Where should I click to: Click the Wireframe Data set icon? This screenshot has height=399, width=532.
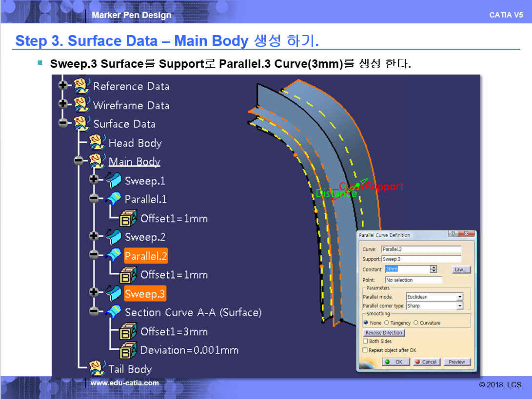click(x=81, y=105)
